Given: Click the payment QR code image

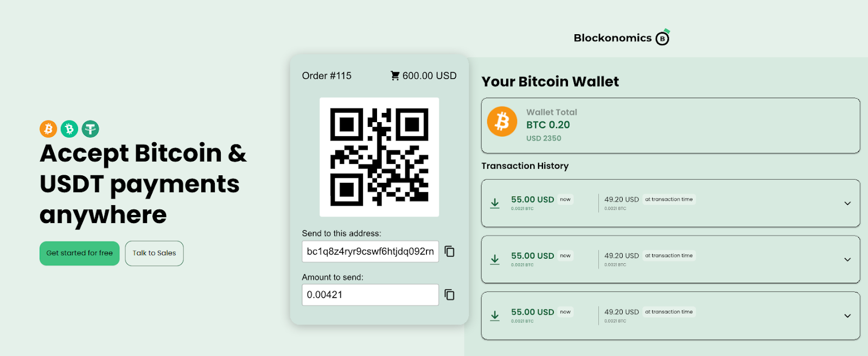Looking at the screenshot, I should pos(379,157).
